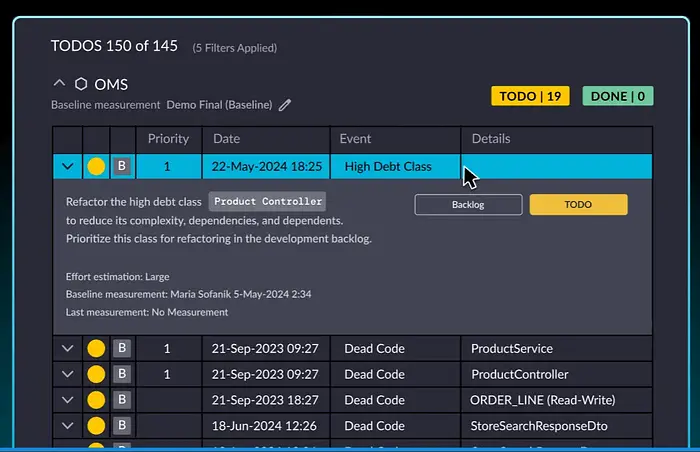Screen dimensions: 700x452
Task: Expand the ORDER_LINE (Read-Write) row
Action: tap(67, 400)
